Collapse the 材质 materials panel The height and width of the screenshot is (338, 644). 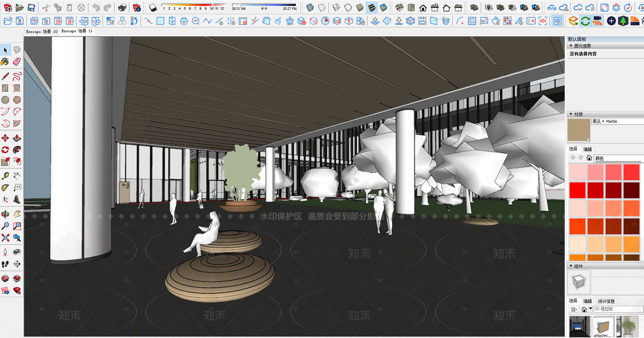pos(571,114)
